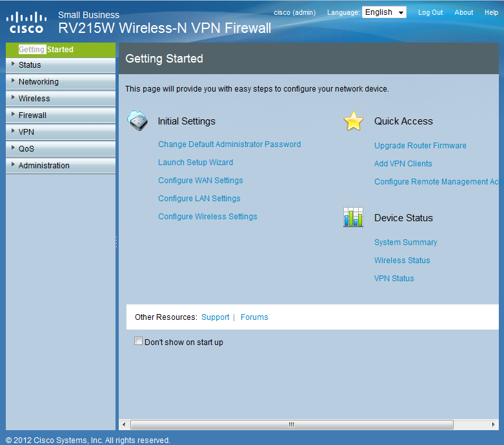This screenshot has width=504, height=445.
Task: Expand the Networking menu section
Action: [38, 82]
